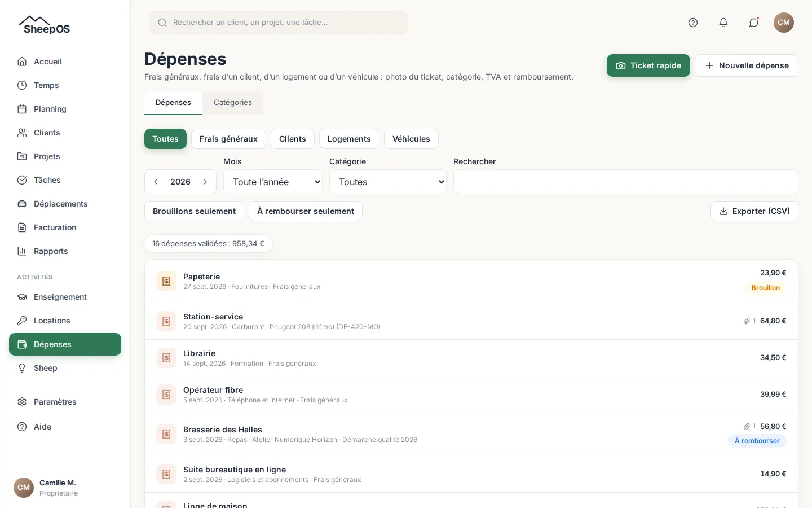Toggle Brouillons seulement filter

tap(194, 211)
